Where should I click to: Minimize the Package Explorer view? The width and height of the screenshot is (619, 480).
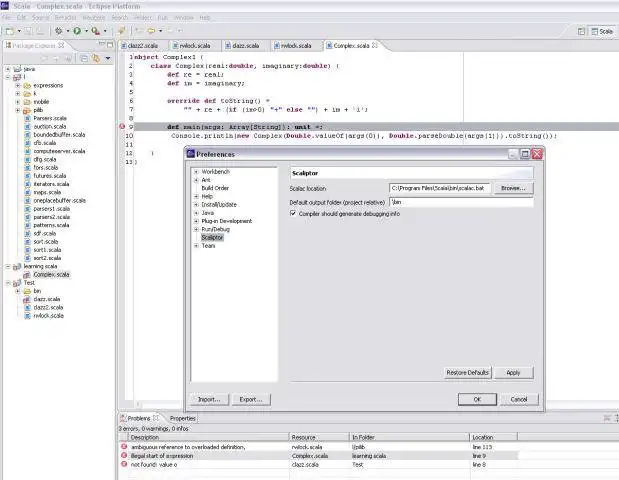(x=101, y=44)
